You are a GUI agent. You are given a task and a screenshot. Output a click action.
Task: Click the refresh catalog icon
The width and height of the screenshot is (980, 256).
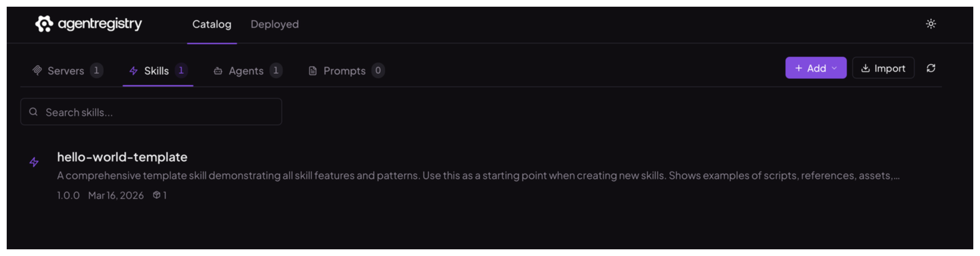point(931,68)
